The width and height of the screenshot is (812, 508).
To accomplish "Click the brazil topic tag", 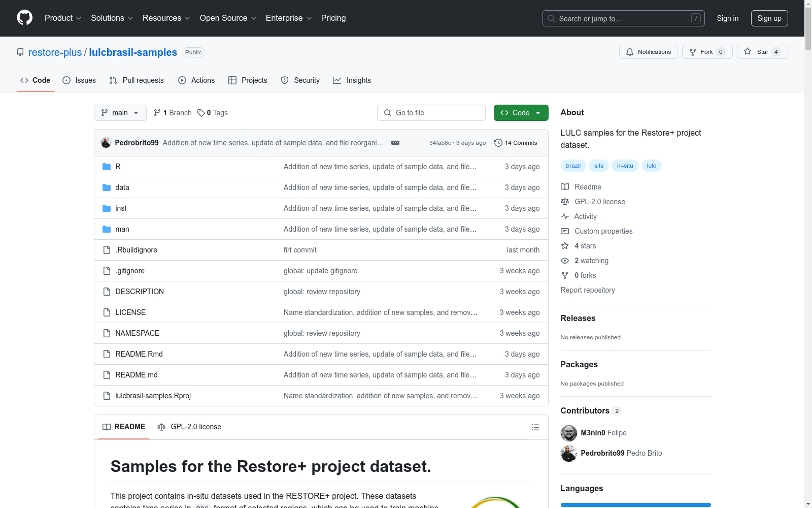I will [573, 166].
